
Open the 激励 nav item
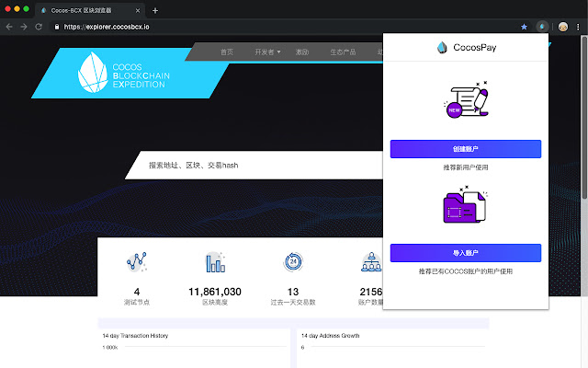tap(302, 52)
